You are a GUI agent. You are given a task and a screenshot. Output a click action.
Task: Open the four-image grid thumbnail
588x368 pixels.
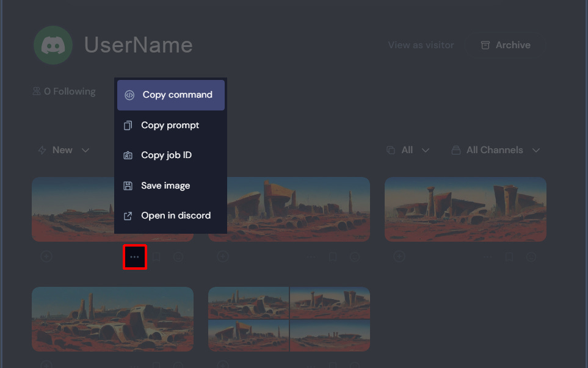click(289, 319)
